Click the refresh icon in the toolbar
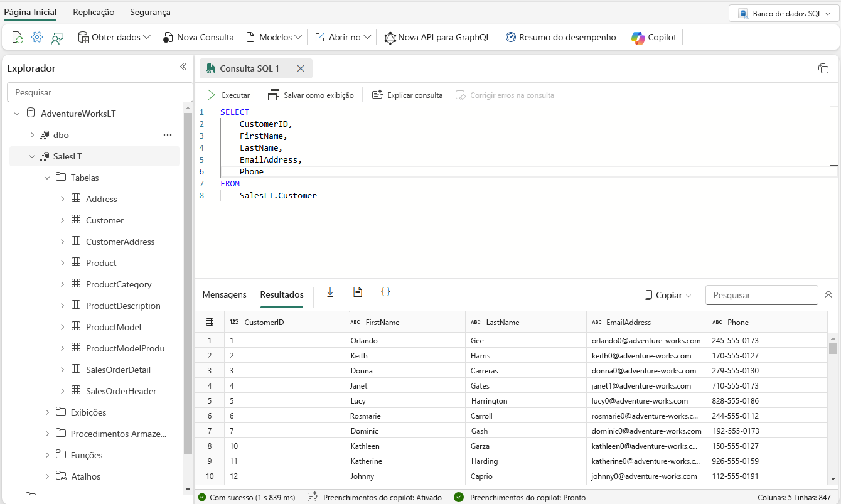This screenshot has width=841, height=504. 18,38
